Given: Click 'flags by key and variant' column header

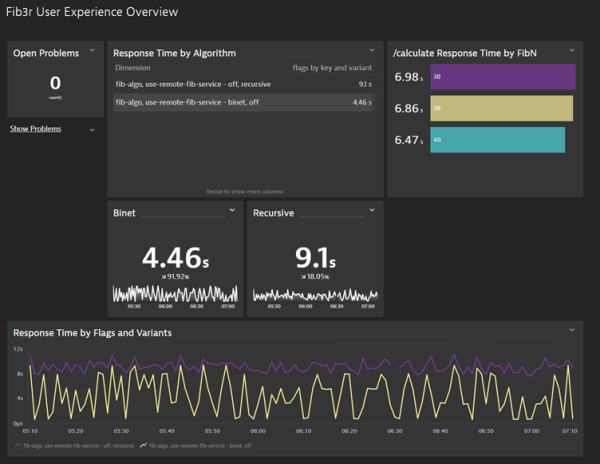Looking at the screenshot, I should click(332, 68).
